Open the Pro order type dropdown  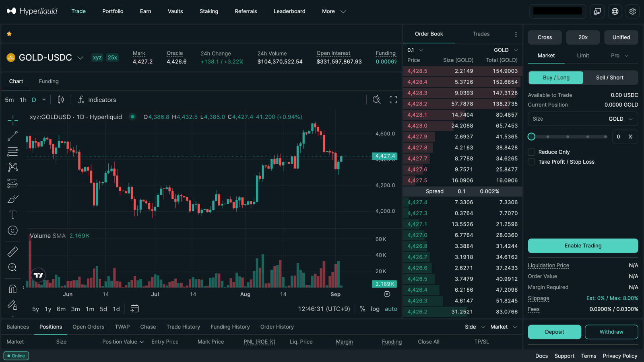(620, 56)
